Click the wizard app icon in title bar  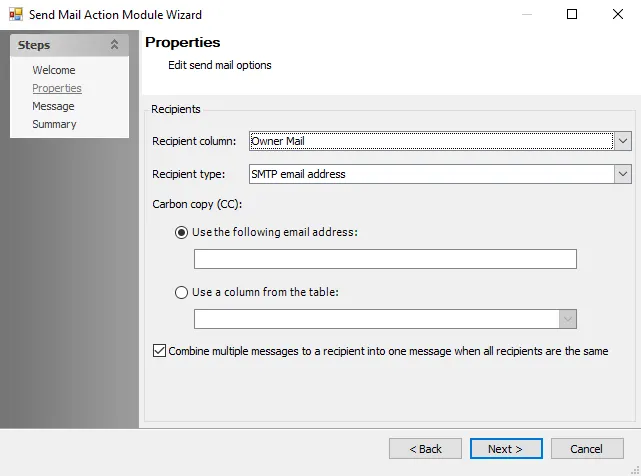[16, 15]
